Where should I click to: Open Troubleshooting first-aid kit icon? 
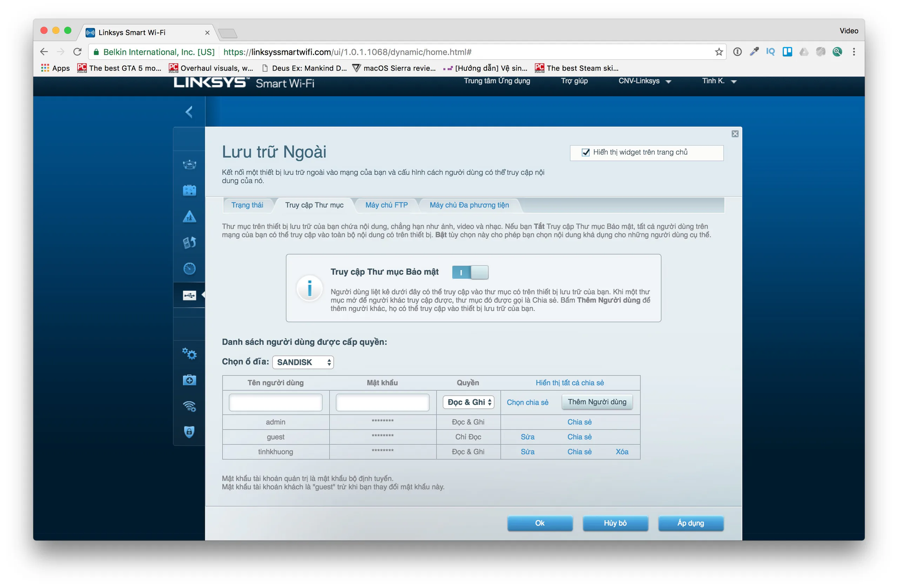189,380
